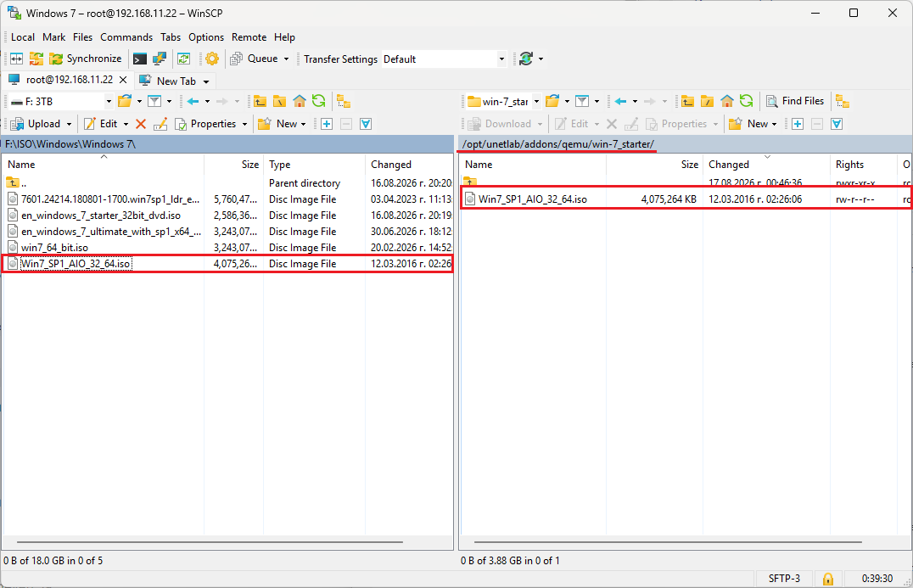The width and height of the screenshot is (913, 588).
Task: Open the Local menu
Action: [23, 37]
